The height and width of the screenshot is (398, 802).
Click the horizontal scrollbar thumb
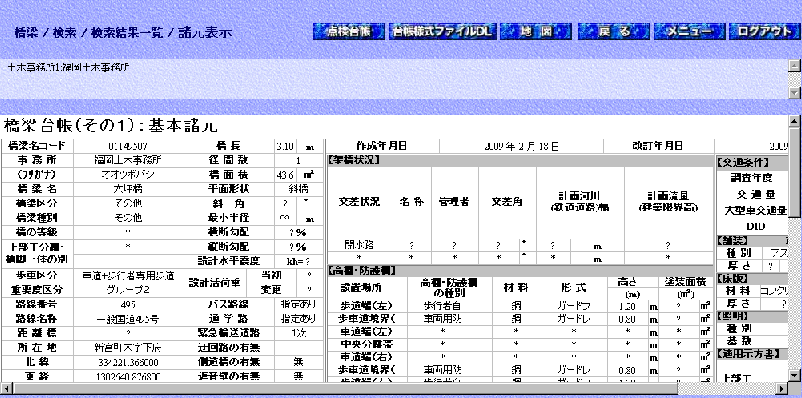[x=345, y=388]
